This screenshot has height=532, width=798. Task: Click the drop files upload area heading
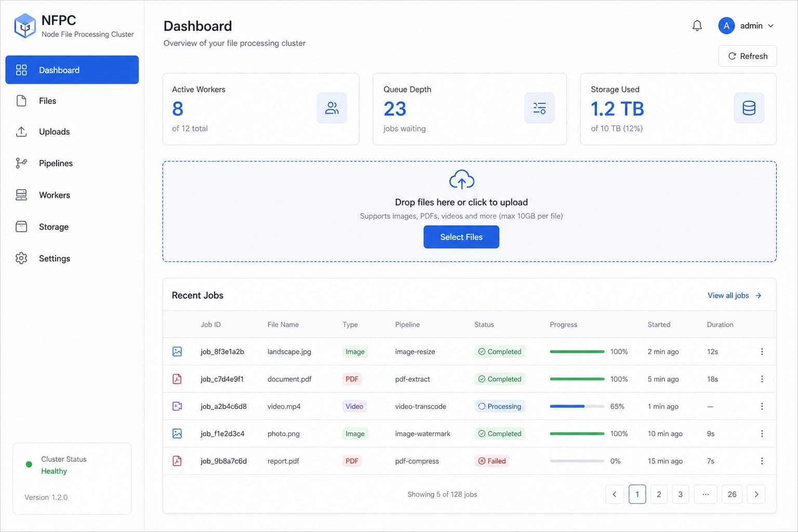tap(461, 202)
